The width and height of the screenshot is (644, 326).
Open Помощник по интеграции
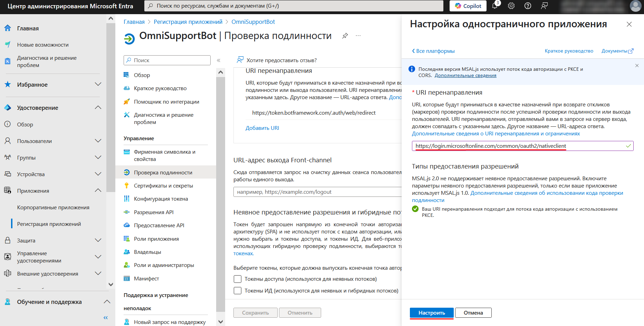166,102
